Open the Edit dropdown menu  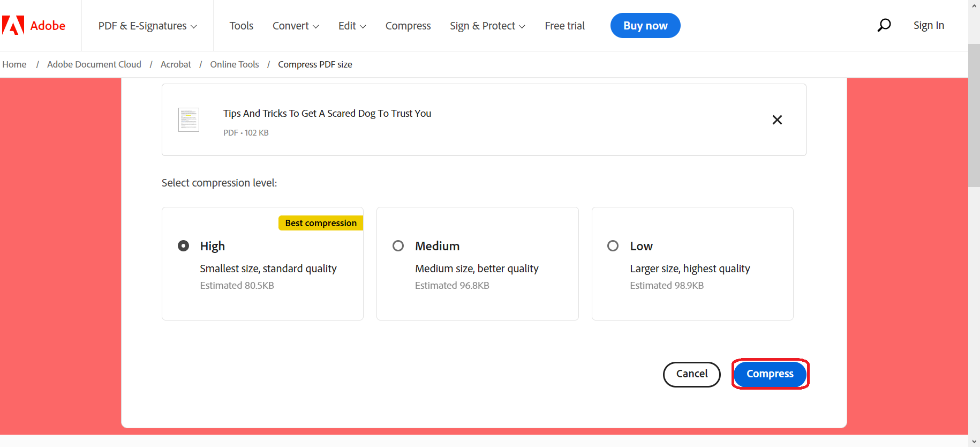[352, 26]
